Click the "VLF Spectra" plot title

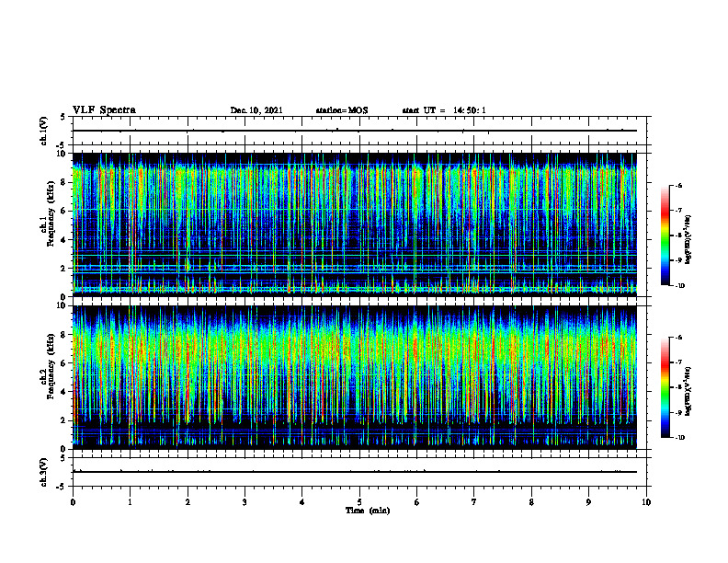pyautogui.click(x=104, y=110)
